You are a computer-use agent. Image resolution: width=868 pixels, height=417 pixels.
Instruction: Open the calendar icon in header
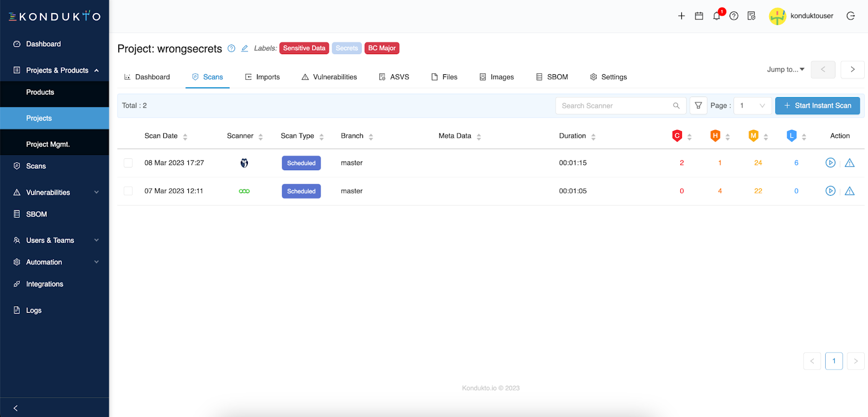[699, 16]
